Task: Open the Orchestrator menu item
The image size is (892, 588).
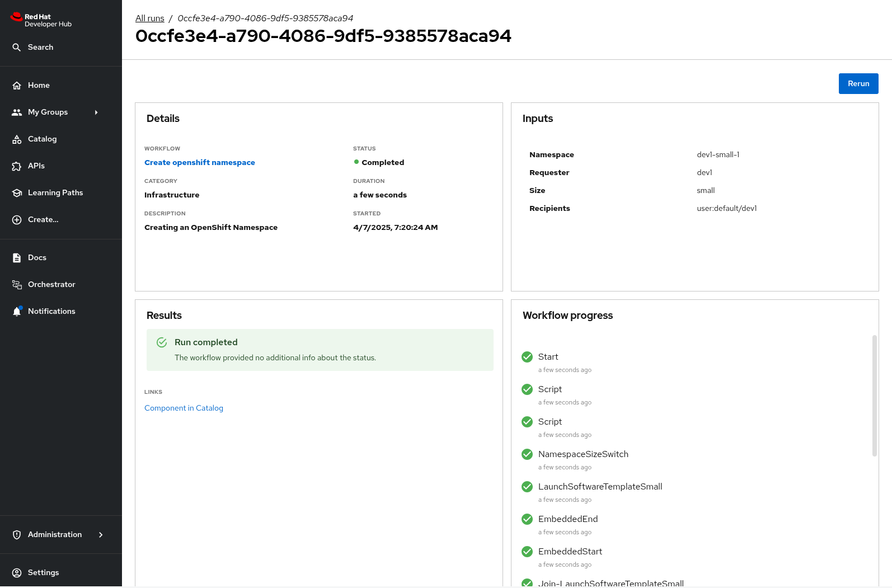Action: coord(61,285)
